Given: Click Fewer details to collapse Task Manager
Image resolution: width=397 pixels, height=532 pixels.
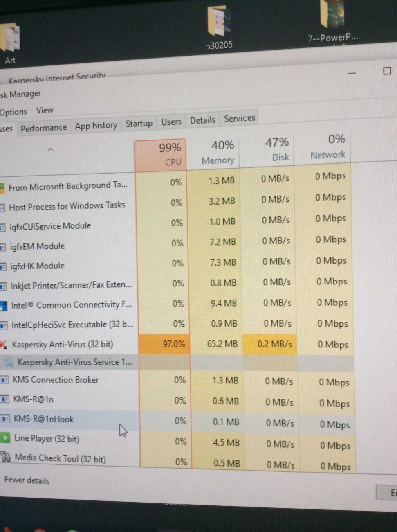Looking at the screenshot, I should click(x=27, y=480).
